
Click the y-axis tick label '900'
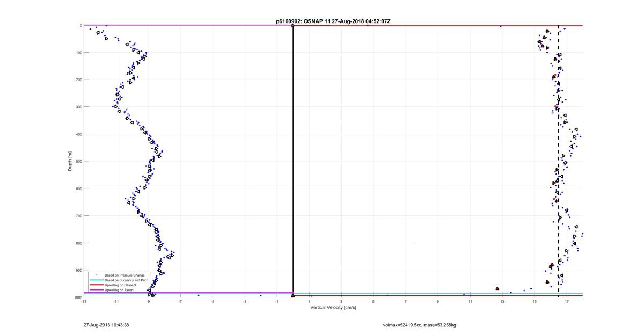[x=78, y=270]
